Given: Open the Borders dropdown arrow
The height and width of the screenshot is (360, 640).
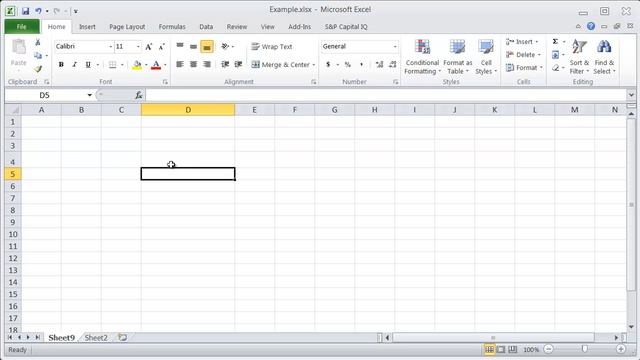Looking at the screenshot, I should point(122,65).
